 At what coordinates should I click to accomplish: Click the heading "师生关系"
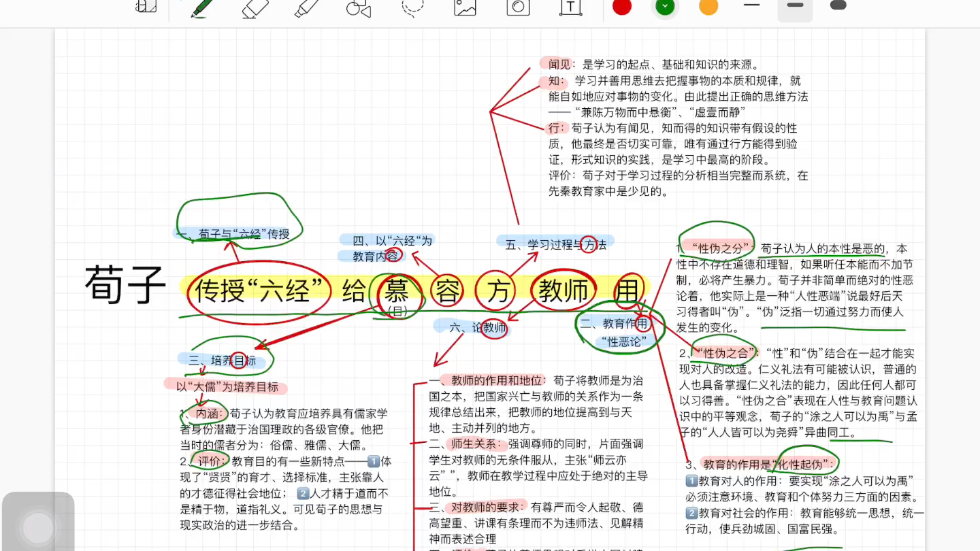point(474,444)
